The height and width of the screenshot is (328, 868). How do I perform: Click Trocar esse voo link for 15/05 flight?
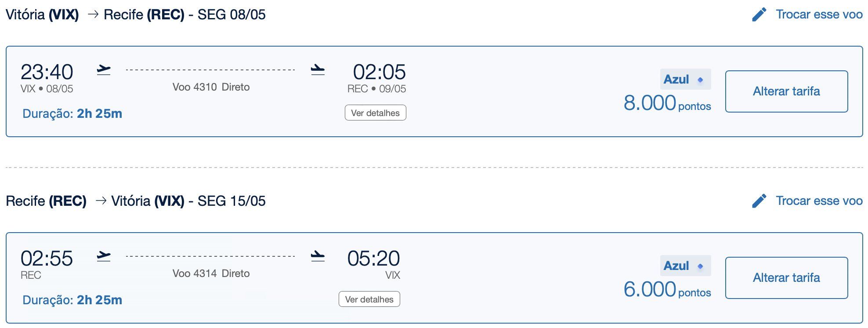pyautogui.click(x=819, y=201)
